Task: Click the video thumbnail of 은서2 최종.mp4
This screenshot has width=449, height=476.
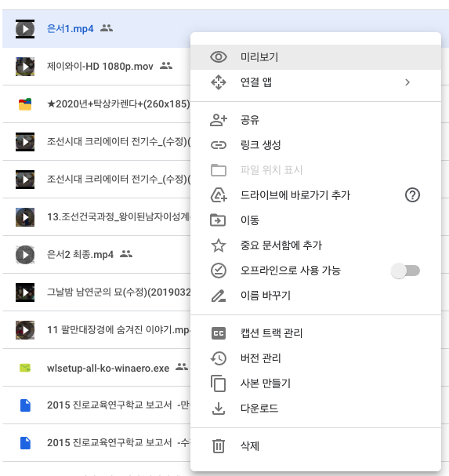Action: coord(25,255)
